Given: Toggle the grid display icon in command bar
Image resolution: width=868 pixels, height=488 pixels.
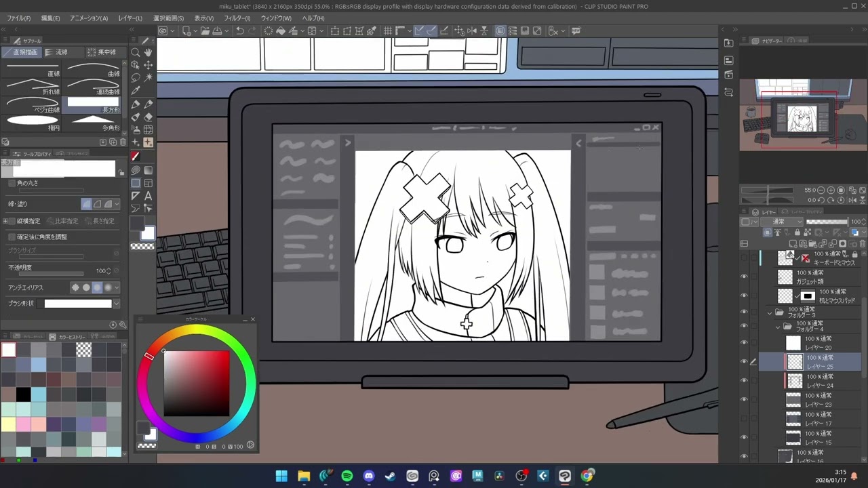Looking at the screenshot, I should click(x=388, y=31).
